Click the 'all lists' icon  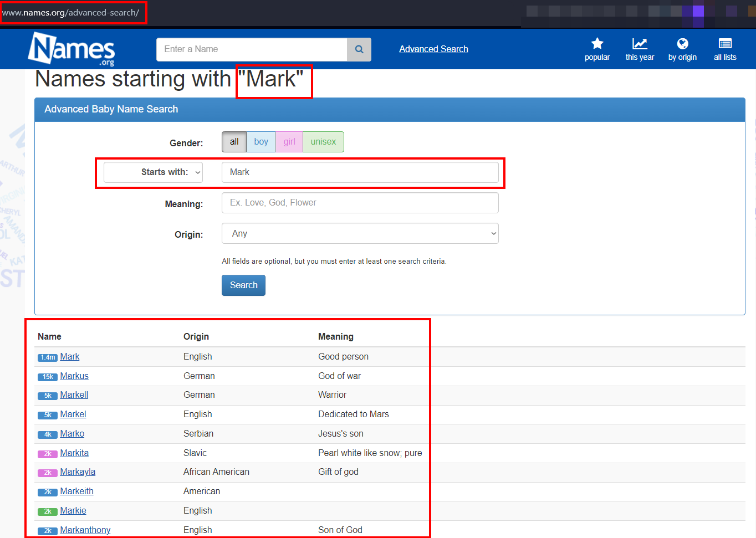tap(725, 44)
